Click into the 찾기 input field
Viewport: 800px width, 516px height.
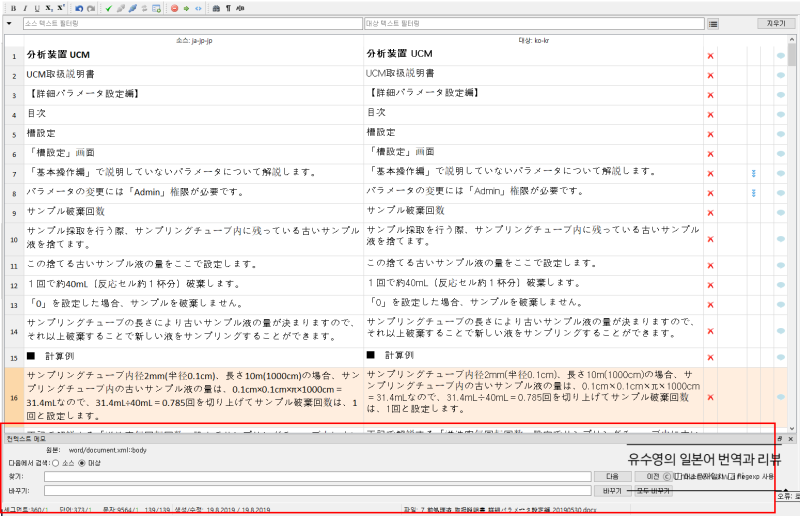[x=317, y=476]
